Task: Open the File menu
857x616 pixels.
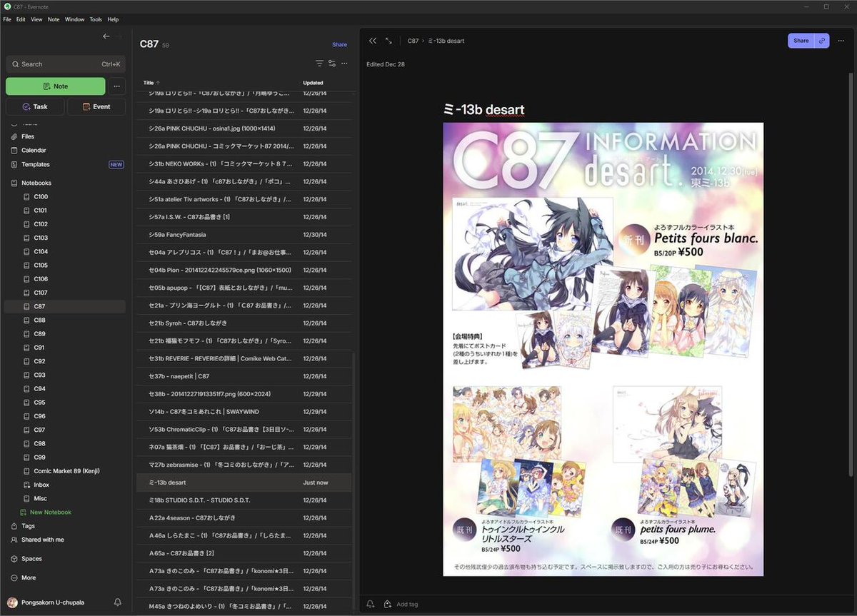Action: (7, 19)
